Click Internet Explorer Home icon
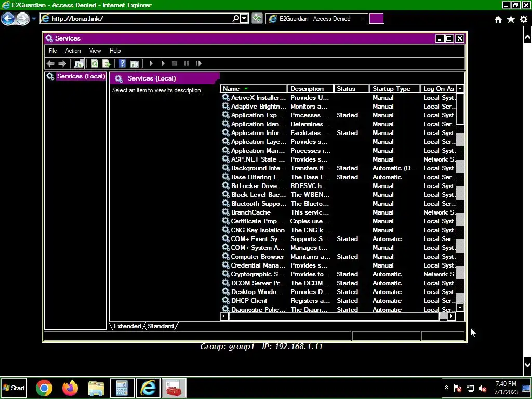532x399 pixels. pyautogui.click(x=498, y=20)
